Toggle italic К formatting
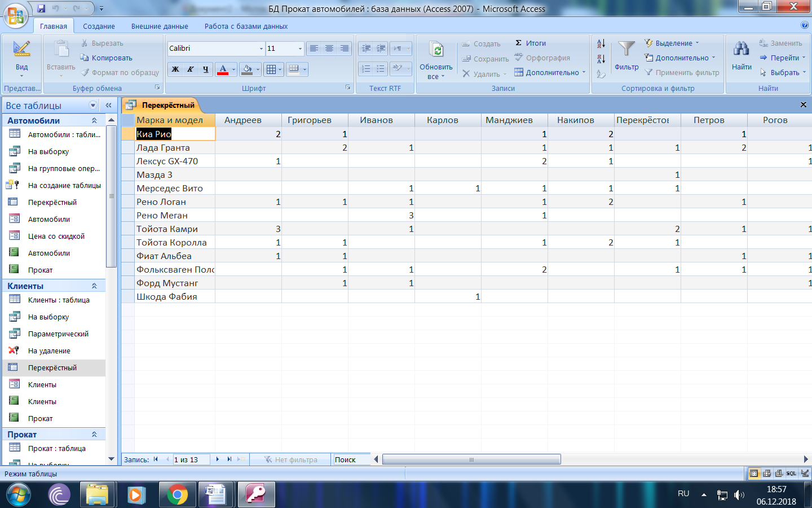This screenshot has height=508, width=812. click(x=191, y=69)
